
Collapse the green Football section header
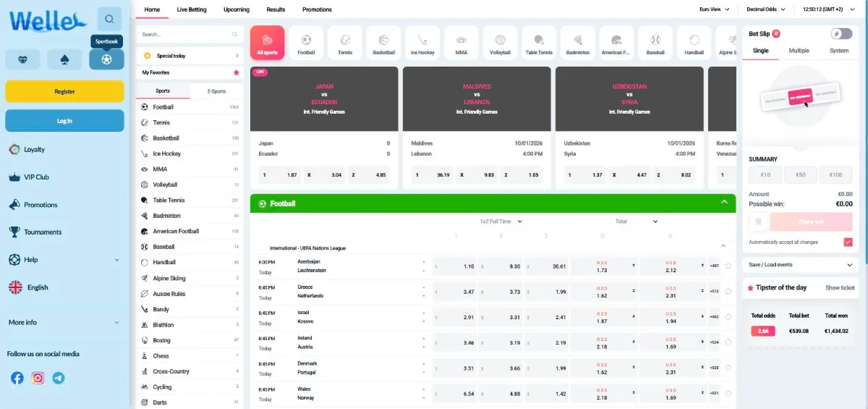[x=724, y=203]
